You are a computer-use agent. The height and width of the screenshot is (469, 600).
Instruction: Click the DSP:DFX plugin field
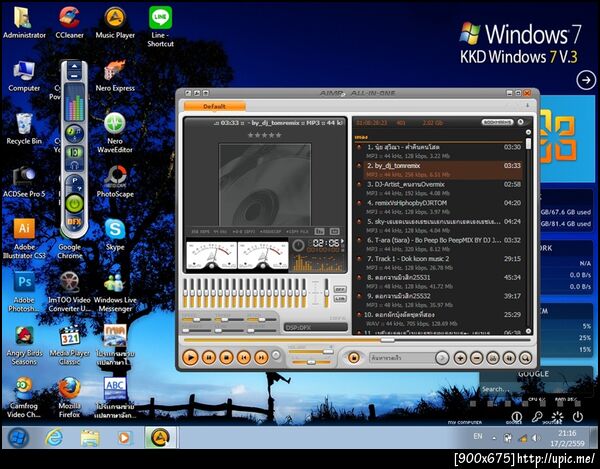[x=316, y=327]
